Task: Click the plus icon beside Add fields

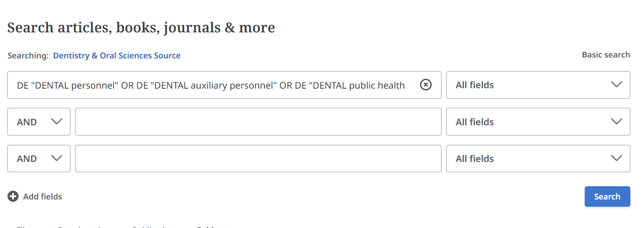Action: (x=13, y=196)
